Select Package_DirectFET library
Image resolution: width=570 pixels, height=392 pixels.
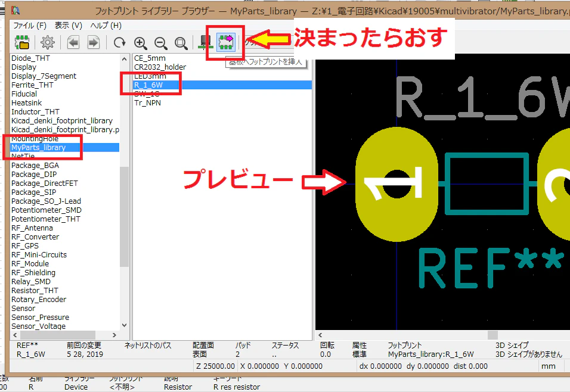point(45,183)
